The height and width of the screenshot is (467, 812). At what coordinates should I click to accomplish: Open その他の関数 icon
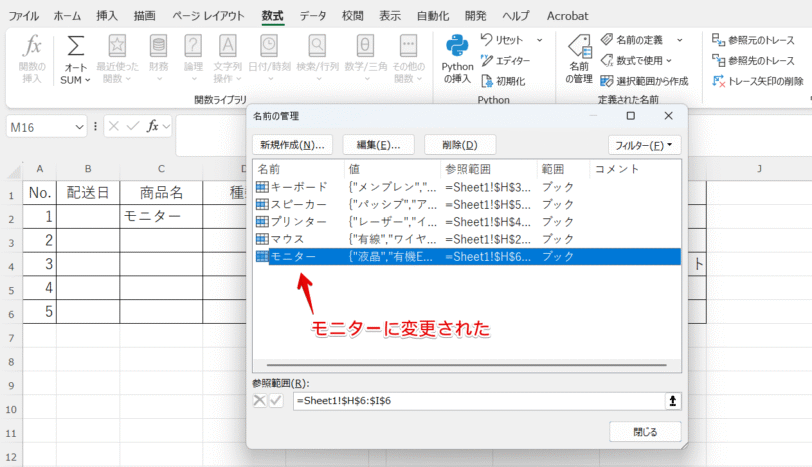click(x=408, y=46)
